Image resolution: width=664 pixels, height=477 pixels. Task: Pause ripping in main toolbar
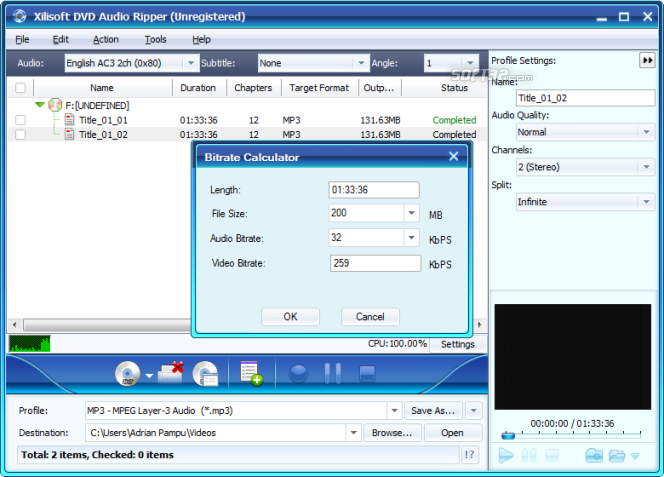click(x=332, y=374)
